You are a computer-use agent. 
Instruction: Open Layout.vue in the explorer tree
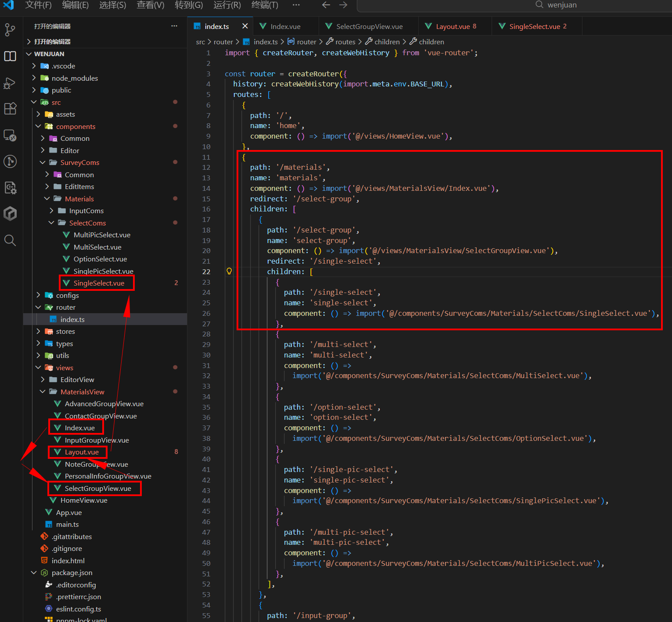(105, 452)
